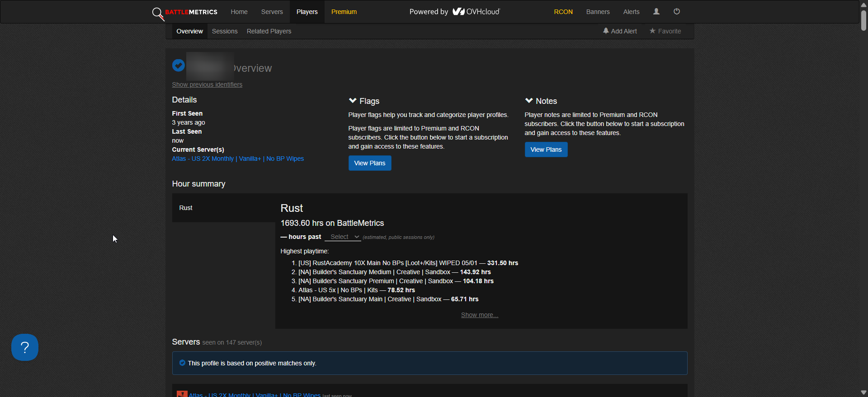This screenshot has width=868, height=397.
Task: Click Builder's Sanctuary Medium playtime entry
Action: 395,272
